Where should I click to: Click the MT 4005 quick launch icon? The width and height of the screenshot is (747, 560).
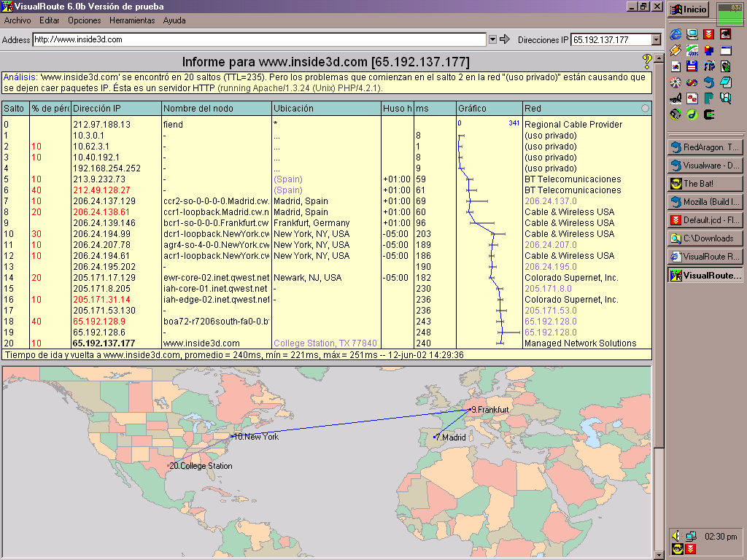(x=692, y=50)
